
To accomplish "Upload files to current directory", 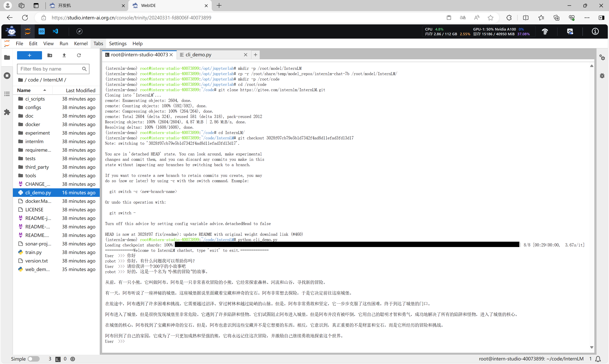I will tap(64, 55).
